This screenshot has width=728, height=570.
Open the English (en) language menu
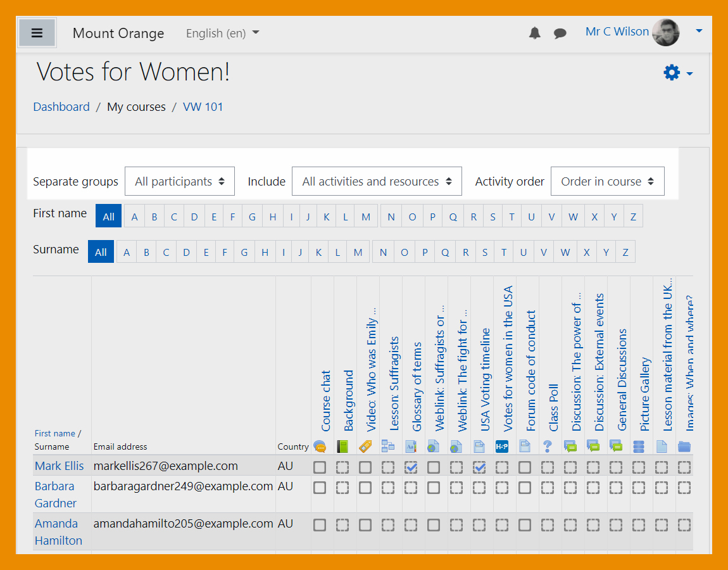pos(222,33)
